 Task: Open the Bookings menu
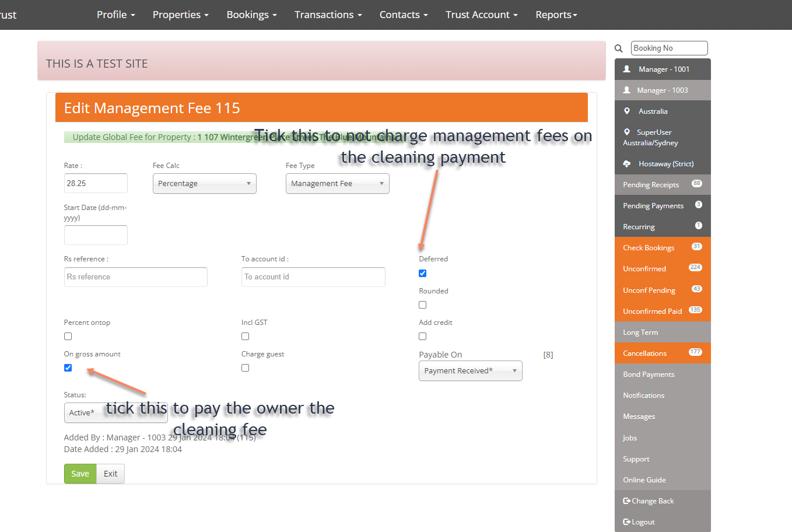[251, 15]
